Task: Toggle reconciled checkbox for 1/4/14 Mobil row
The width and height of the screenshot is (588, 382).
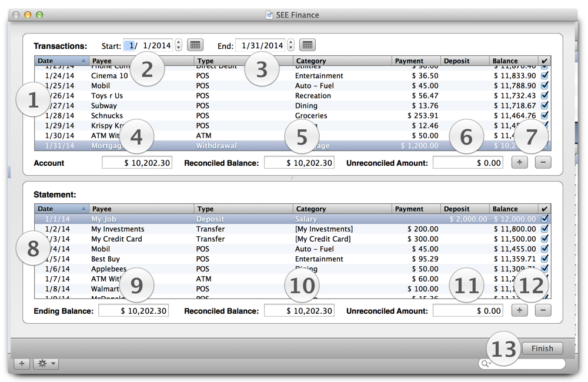Action: (x=544, y=249)
